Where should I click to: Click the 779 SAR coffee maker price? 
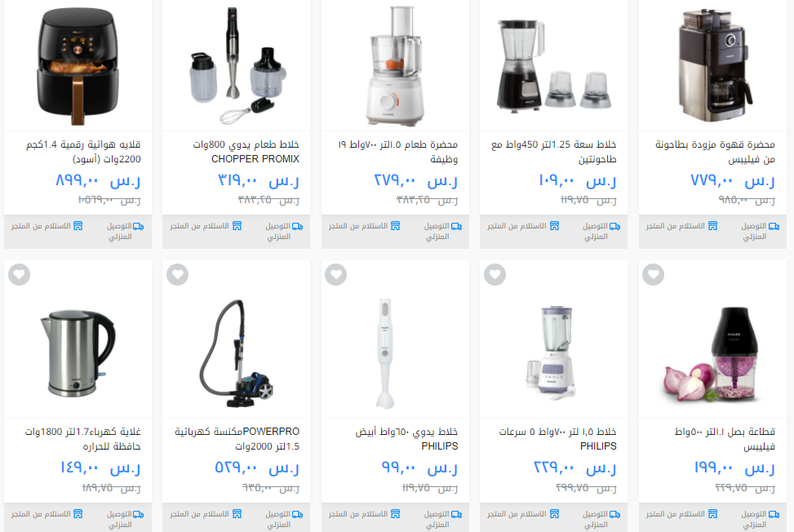tap(733, 180)
